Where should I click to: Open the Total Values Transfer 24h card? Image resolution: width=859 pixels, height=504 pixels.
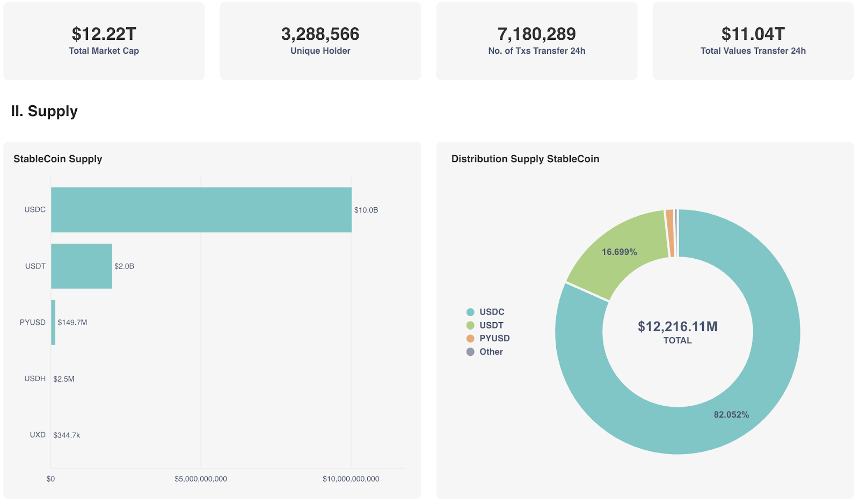click(x=753, y=41)
